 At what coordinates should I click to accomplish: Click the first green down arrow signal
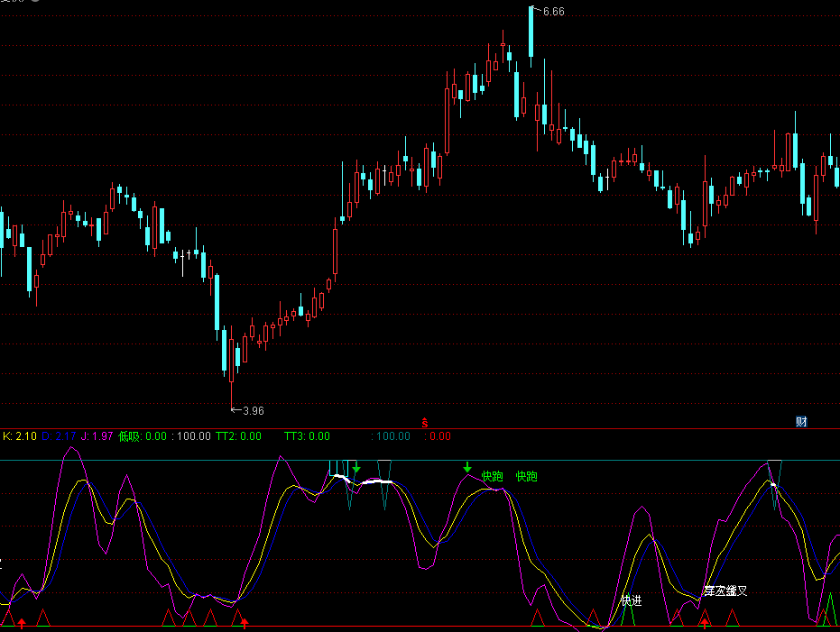pyautogui.click(x=356, y=467)
